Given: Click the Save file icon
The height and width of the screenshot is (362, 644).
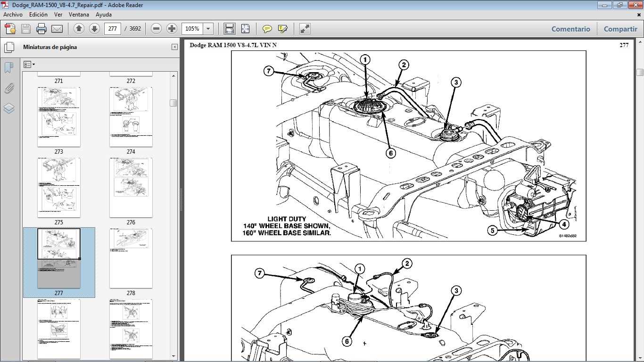Looking at the screenshot, I should click(26, 29).
